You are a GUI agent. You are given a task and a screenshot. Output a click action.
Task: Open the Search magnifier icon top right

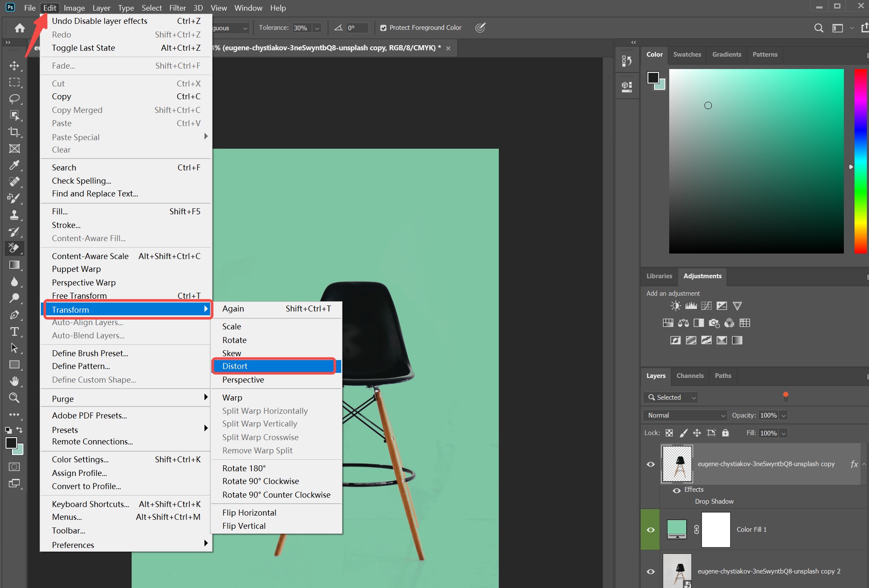[x=818, y=28]
